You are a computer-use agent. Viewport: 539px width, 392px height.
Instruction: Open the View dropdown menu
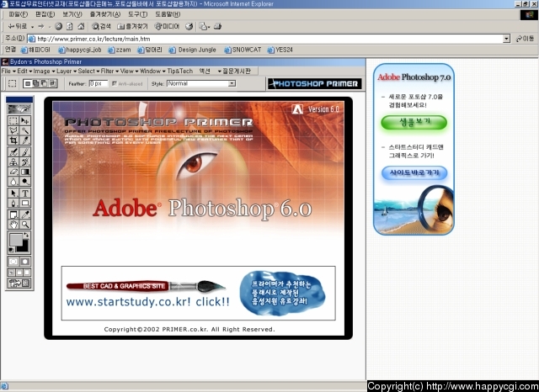129,71
